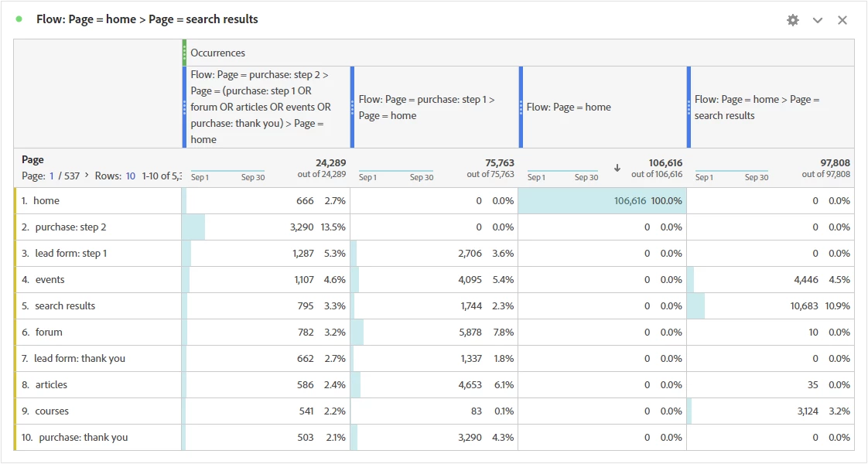
Task: Select row 1 home
Action: pos(98,201)
